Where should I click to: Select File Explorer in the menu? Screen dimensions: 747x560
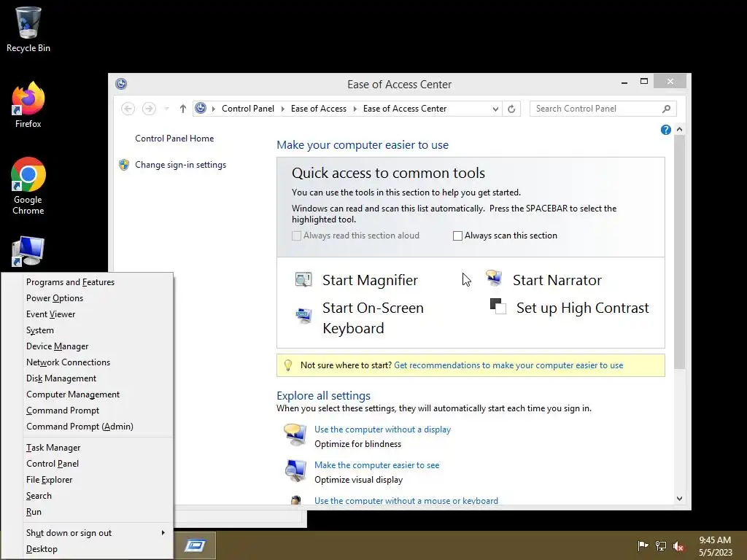50,480
